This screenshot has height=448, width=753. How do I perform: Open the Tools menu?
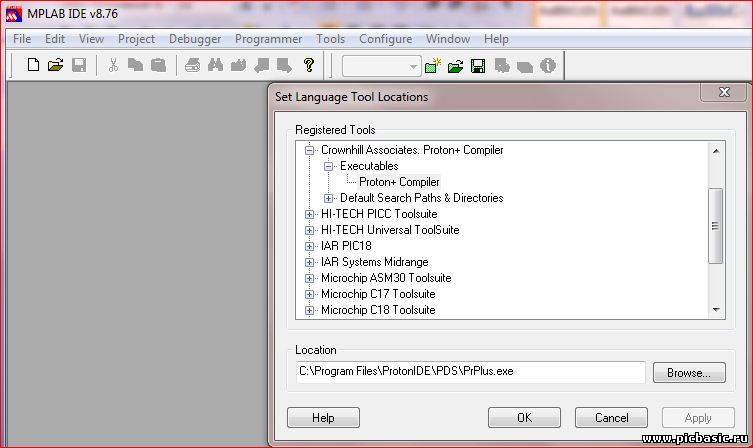coord(330,39)
